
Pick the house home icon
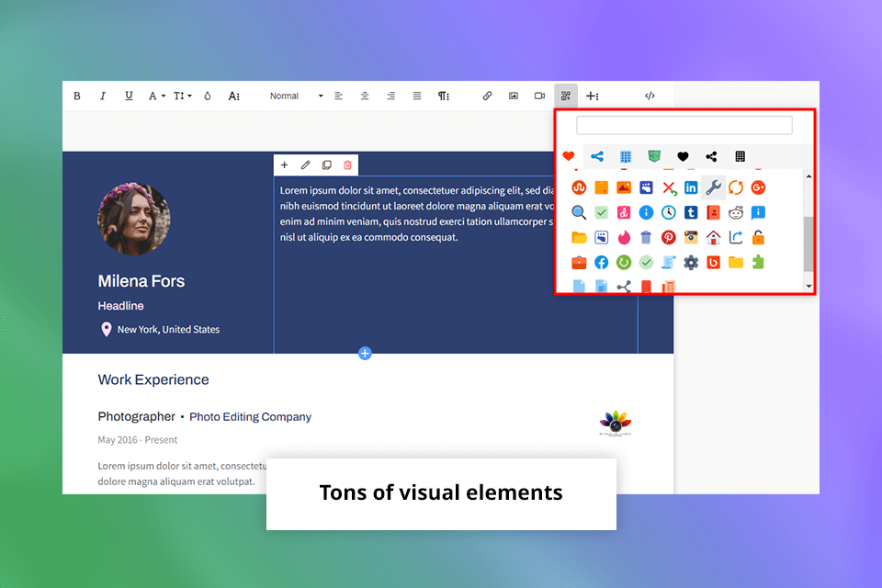pos(713,237)
